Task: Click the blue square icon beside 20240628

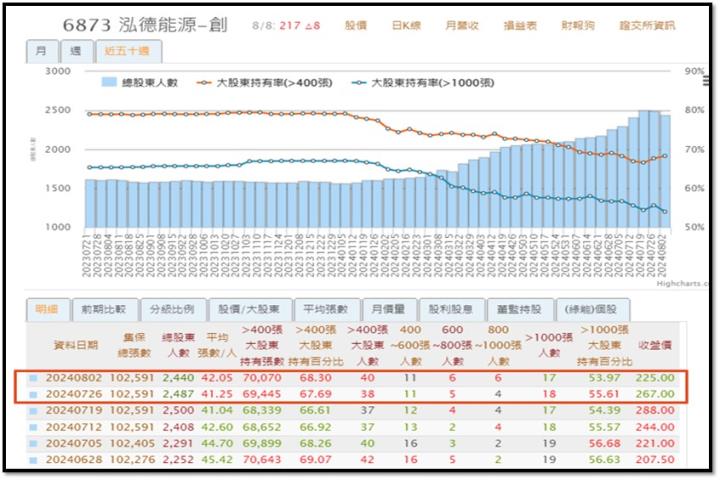Action: [33, 460]
